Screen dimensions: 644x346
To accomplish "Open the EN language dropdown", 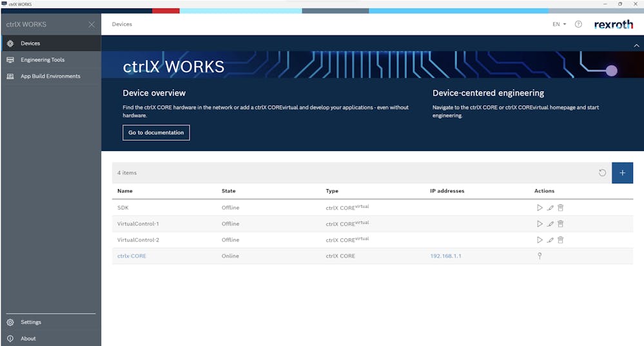I will click(x=559, y=25).
